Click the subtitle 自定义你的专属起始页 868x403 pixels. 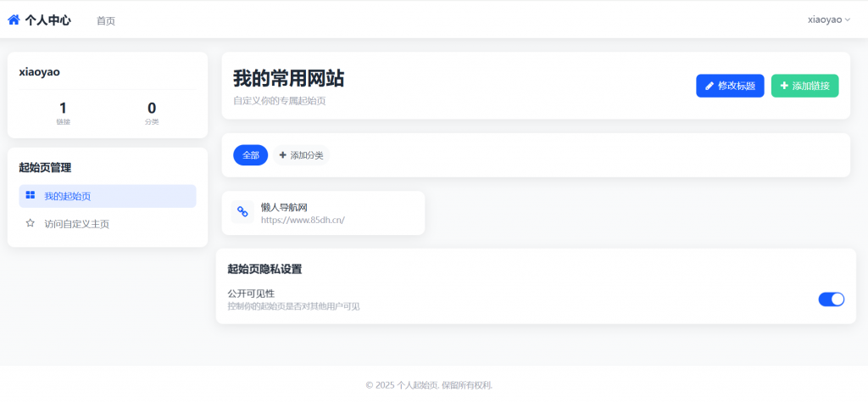pos(280,102)
